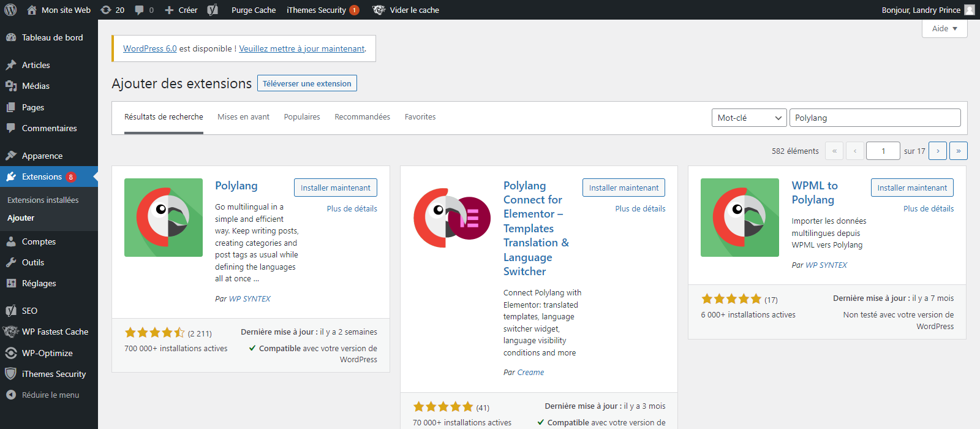The width and height of the screenshot is (980, 429).
Task: Open the Comptes users menu
Action: coord(49,241)
